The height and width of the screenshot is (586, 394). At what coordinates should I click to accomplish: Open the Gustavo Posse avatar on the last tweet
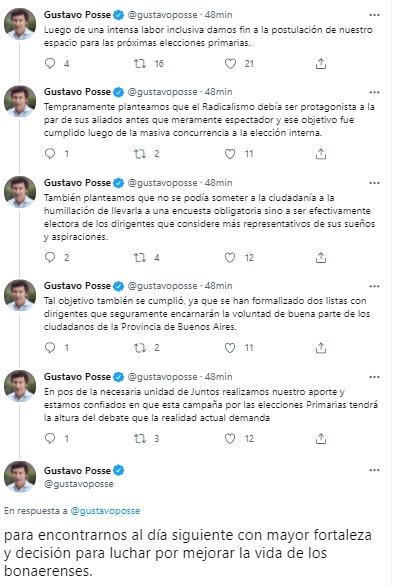pos(20,476)
